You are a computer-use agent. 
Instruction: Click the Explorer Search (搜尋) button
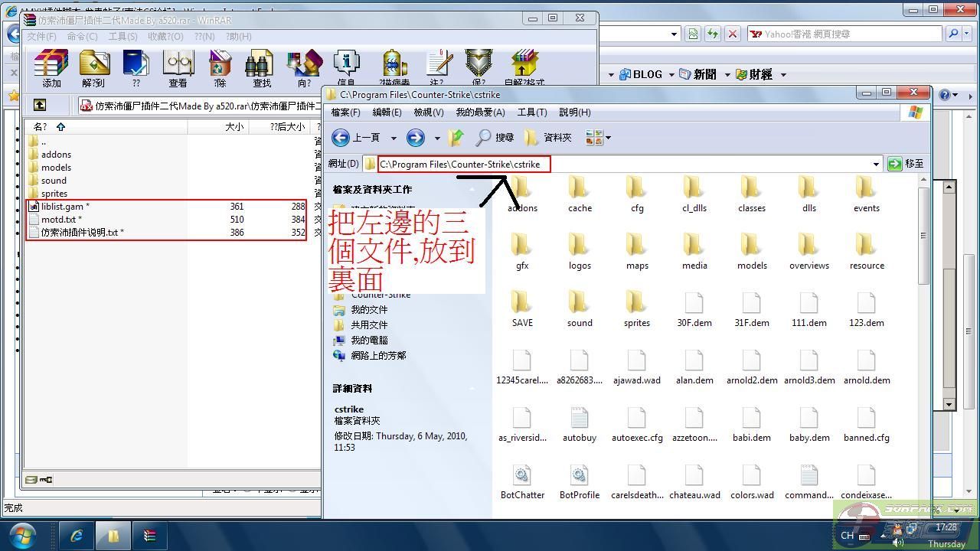pyautogui.click(x=495, y=138)
